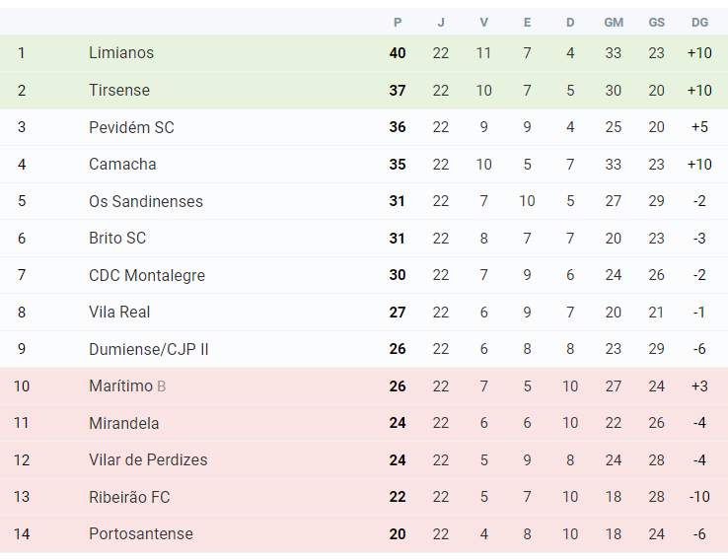This screenshot has width=728, height=560.
Task: Open the Pevidém SC team page
Action: (131, 127)
